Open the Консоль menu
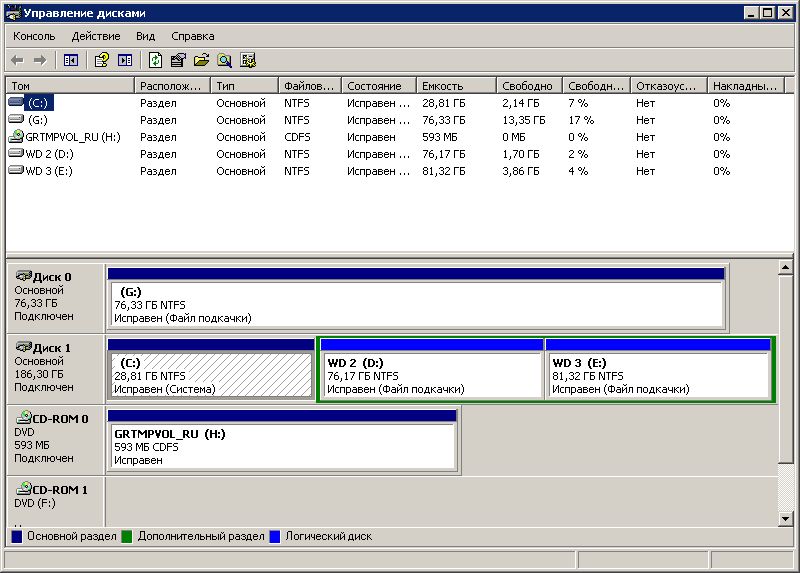The image size is (800, 573). click(34, 36)
